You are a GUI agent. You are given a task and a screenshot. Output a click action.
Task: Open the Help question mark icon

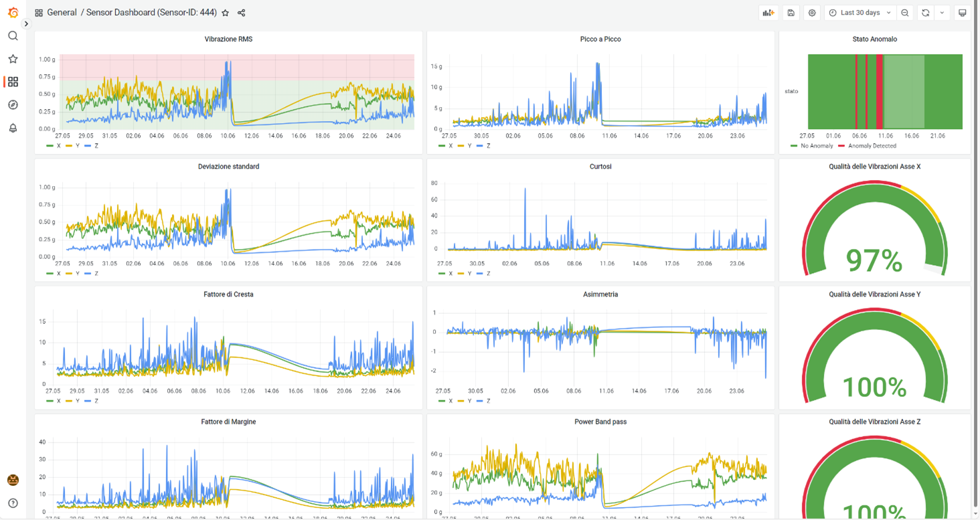click(13, 503)
